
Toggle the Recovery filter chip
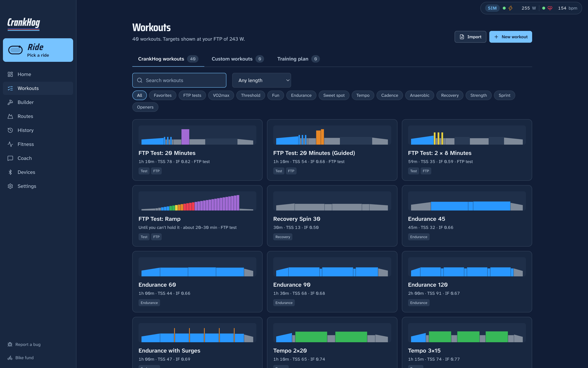click(450, 95)
